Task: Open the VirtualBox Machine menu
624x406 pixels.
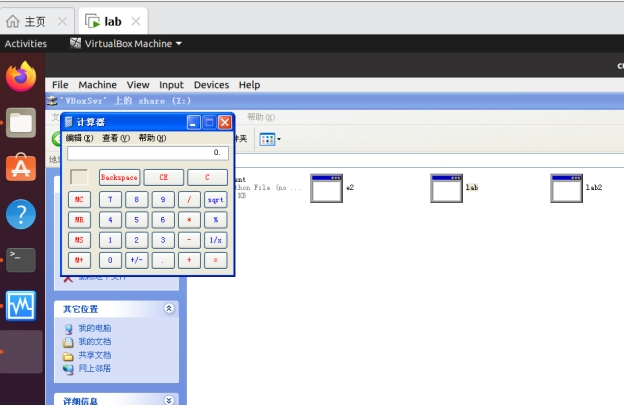Action: pyautogui.click(x=98, y=85)
